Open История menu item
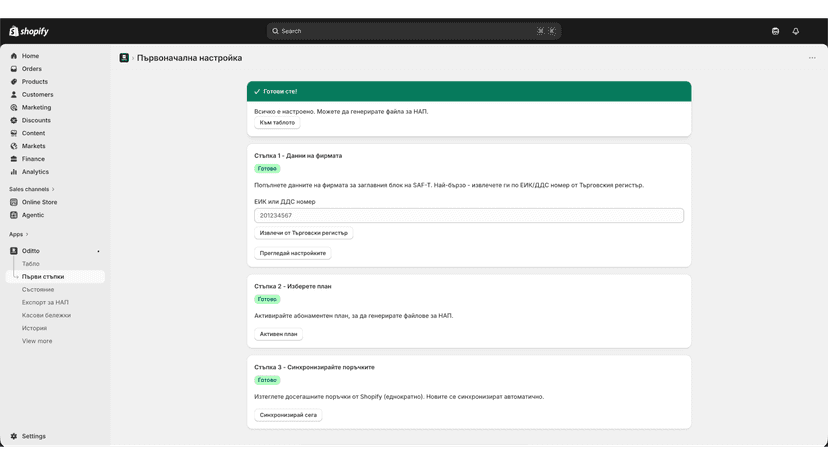The height and width of the screenshot is (466, 828). [34, 328]
